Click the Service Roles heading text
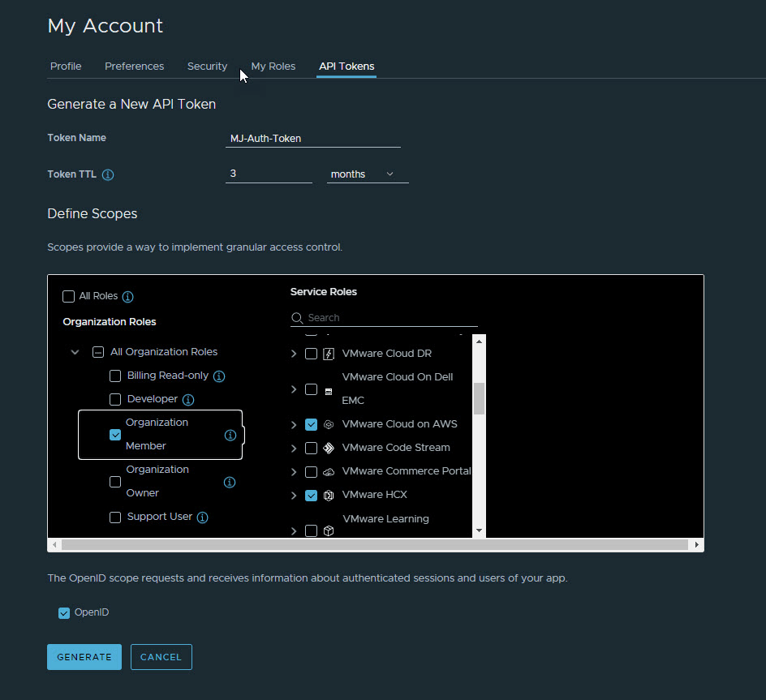Image resolution: width=766 pixels, height=700 pixels. coord(324,292)
